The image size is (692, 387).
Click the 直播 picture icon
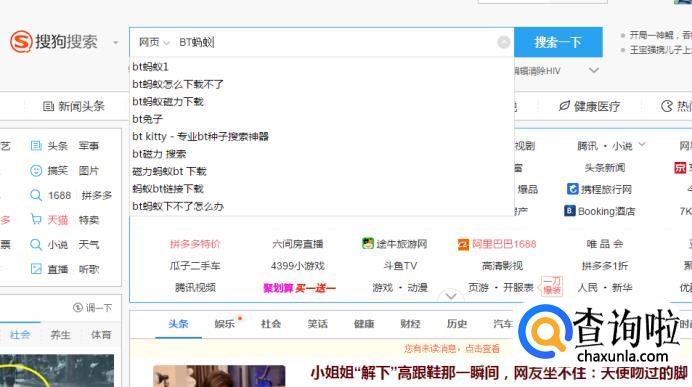pos(36,269)
